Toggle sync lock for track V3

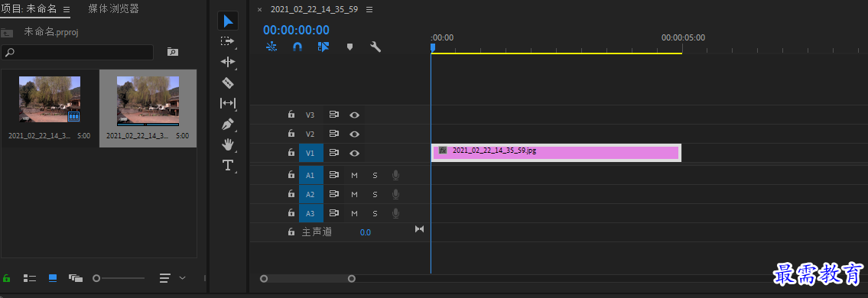[x=333, y=115]
